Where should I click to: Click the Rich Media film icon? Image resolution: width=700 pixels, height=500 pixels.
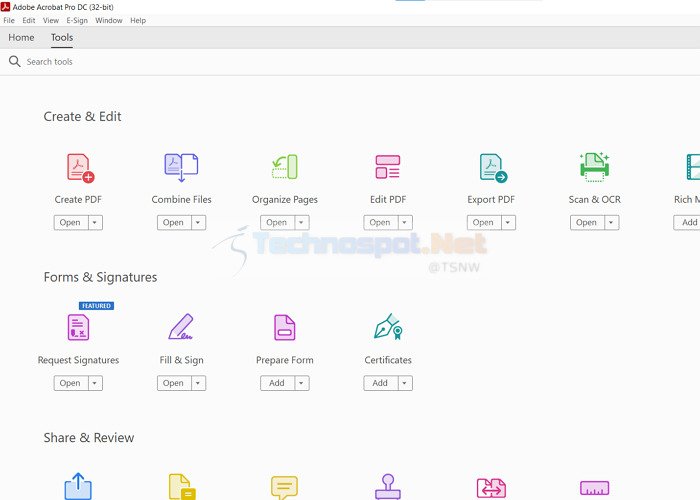click(693, 167)
